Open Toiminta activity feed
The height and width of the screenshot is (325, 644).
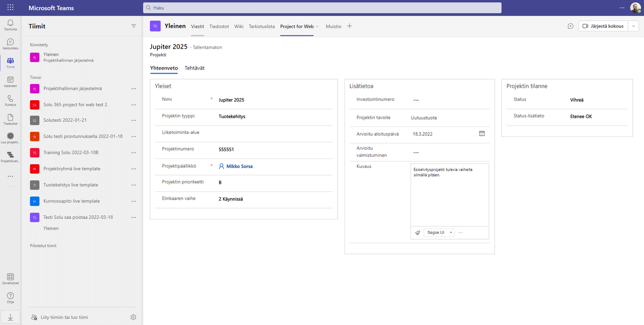10,25
